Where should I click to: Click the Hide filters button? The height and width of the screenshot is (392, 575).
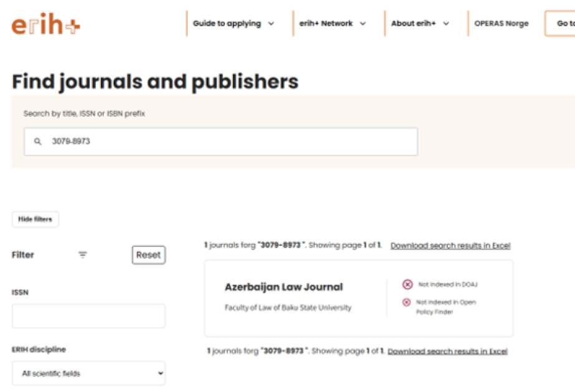pos(36,219)
